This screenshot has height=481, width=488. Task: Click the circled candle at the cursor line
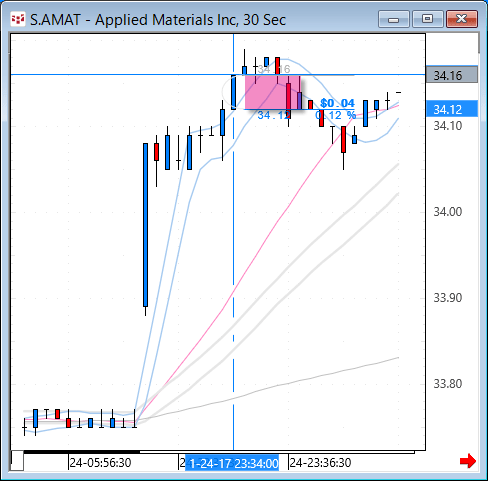pyautogui.click(x=234, y=92)
